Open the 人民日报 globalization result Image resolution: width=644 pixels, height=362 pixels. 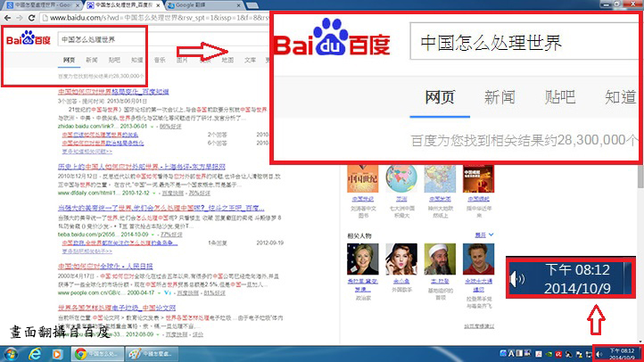(x=105, y=267)
